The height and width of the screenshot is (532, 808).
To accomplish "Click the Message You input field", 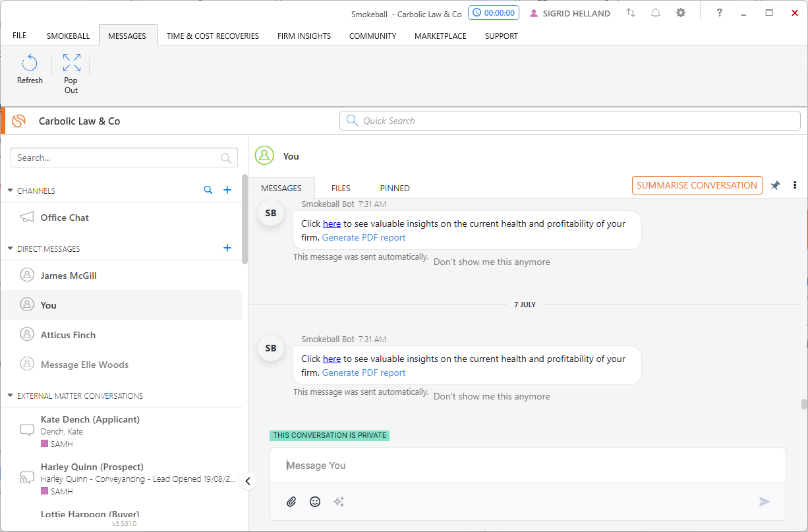I will (528, 465).
